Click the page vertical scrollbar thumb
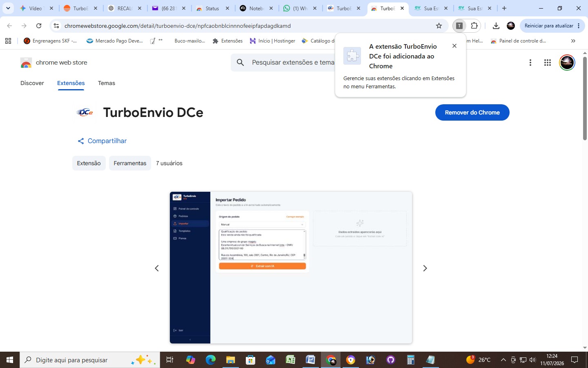Screen dimensions: 588x368 pyautogui.click(x=585, y=98)
